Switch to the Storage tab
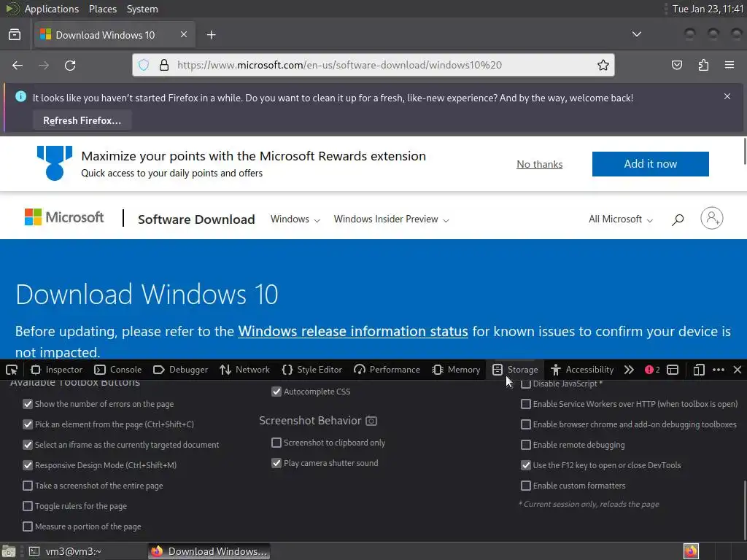747x560 pixels. [516, 370]
